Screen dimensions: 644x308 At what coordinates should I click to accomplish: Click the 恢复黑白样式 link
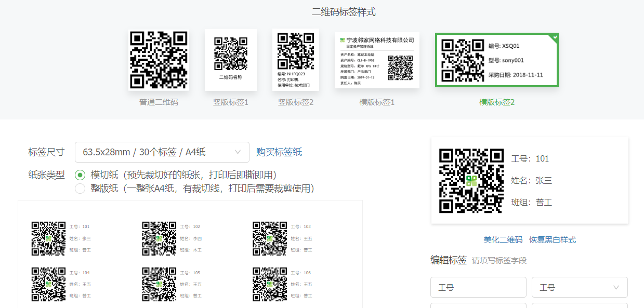coord(553,240)
